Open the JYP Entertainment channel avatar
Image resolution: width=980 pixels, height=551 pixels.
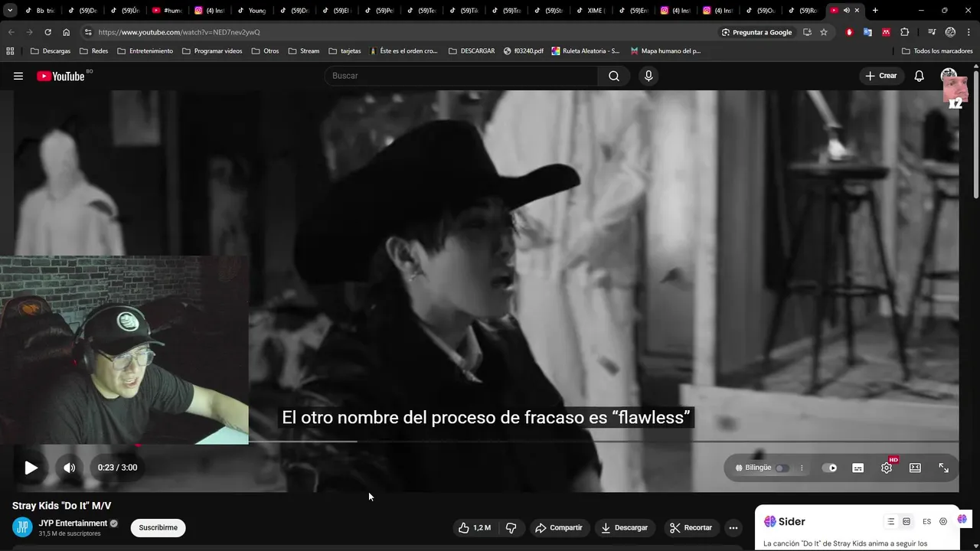click(22, 527)
